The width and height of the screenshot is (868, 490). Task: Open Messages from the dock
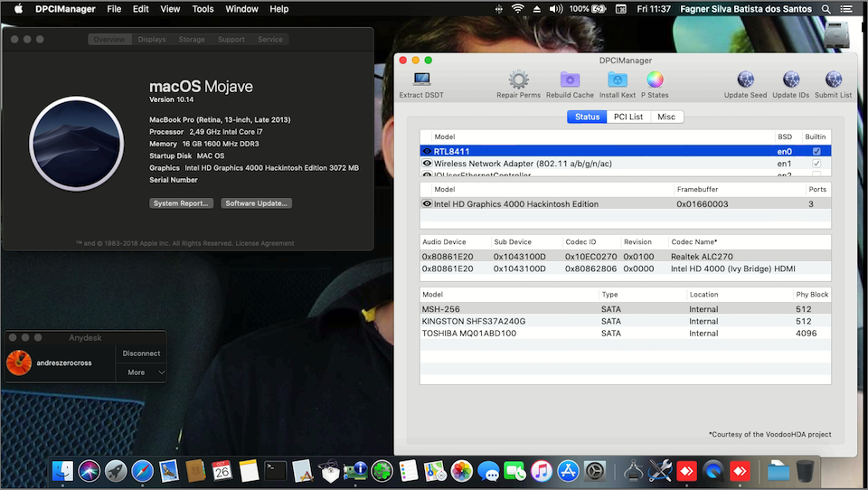(488, 471)
